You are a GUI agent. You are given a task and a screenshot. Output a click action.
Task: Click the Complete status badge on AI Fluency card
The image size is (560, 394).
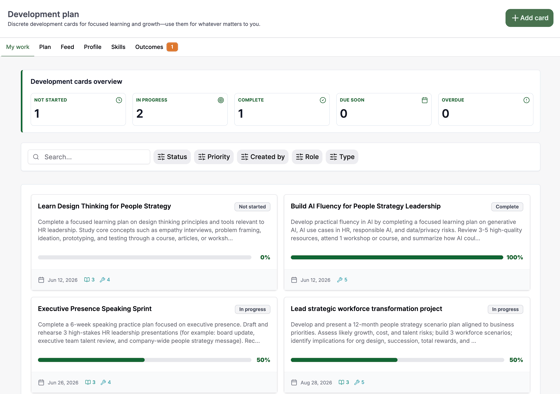[507, 207]
